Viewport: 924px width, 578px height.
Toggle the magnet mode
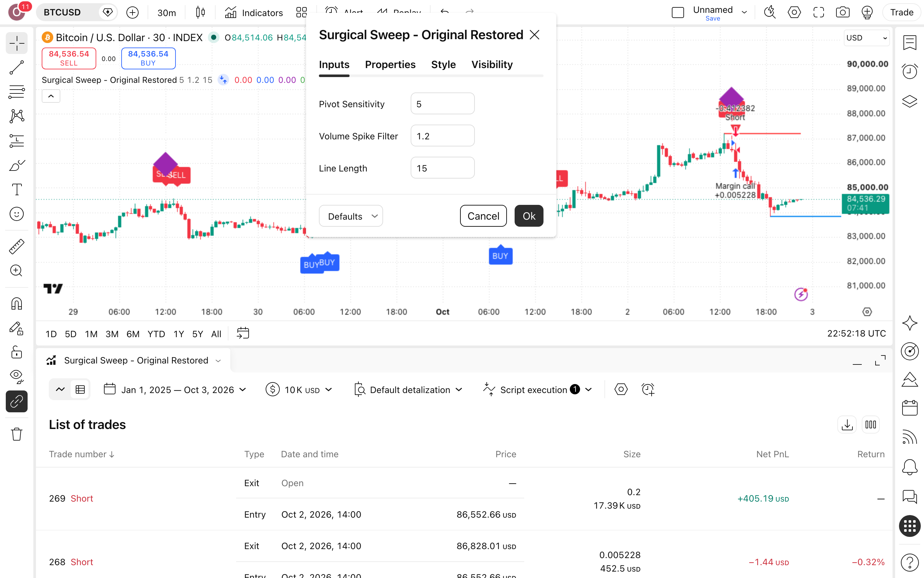click(x=16, y=303)
